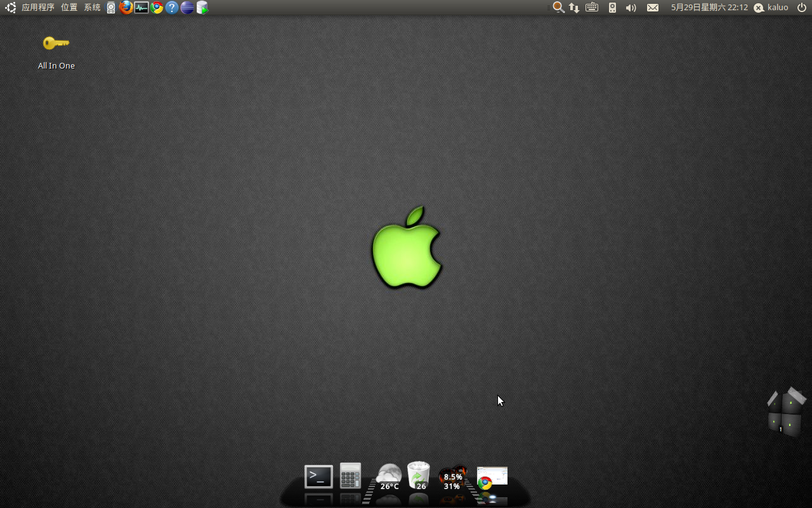Open the 应用程序 applications menu
The height and width of the screenshot is (508, 812).
point(38,8)
